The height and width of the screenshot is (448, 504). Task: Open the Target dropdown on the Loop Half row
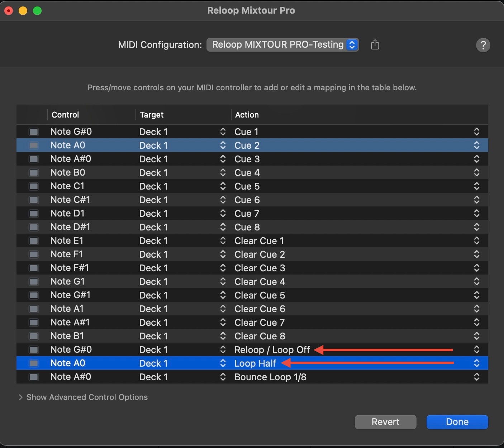pyautogui.click(x=223, y=363)
